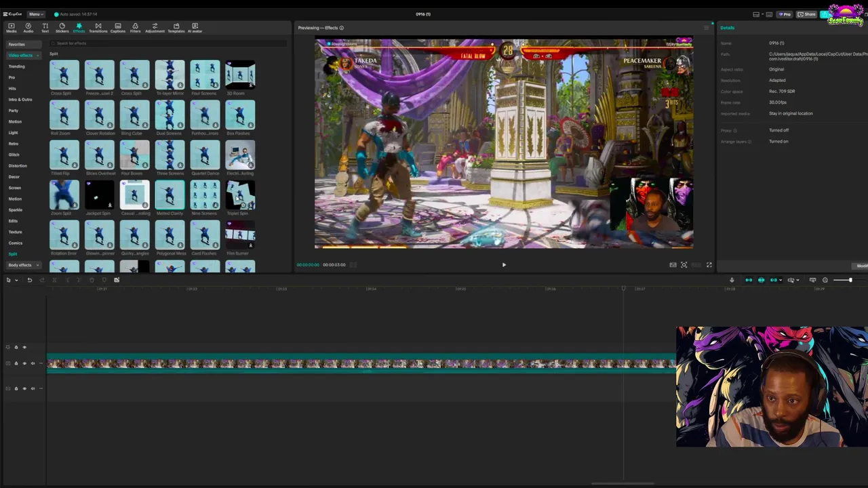Mute the bottom empty track

(x=33, y=388)
